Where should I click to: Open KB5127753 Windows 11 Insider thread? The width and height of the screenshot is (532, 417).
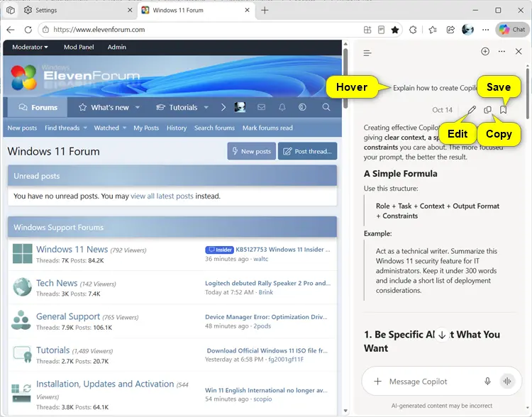283,250
